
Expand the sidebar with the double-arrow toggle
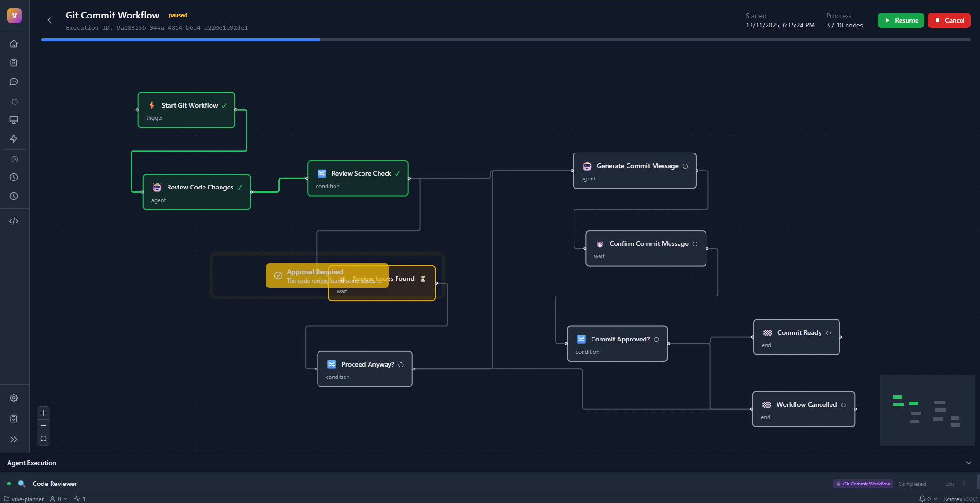[14, 440]
